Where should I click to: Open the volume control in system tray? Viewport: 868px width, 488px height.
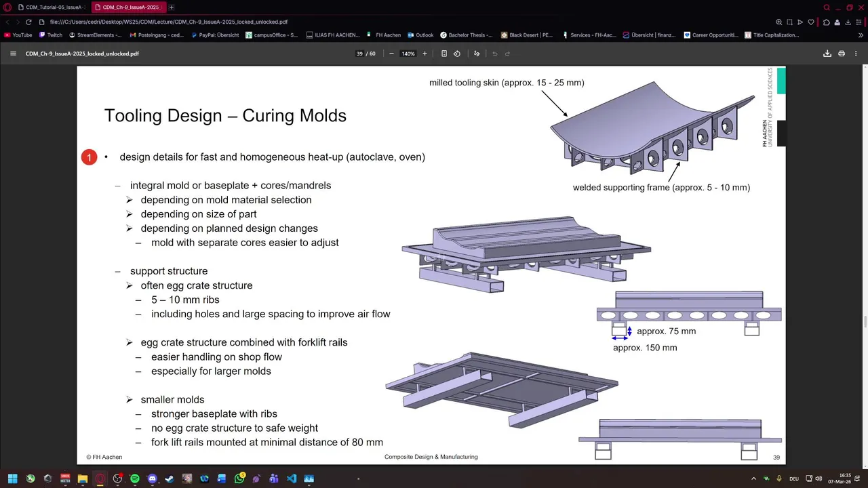point(819,479)
